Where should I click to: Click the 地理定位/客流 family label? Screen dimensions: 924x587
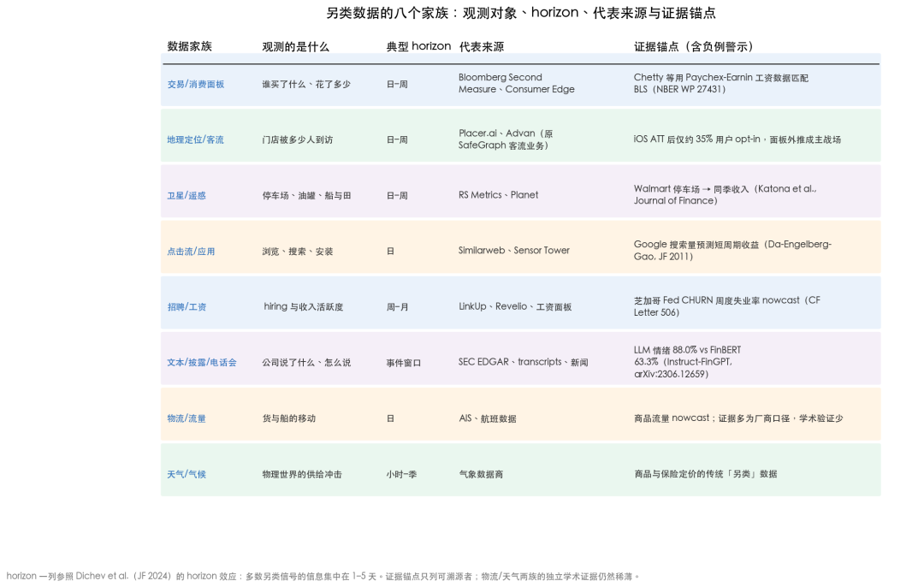click(195, 139)
